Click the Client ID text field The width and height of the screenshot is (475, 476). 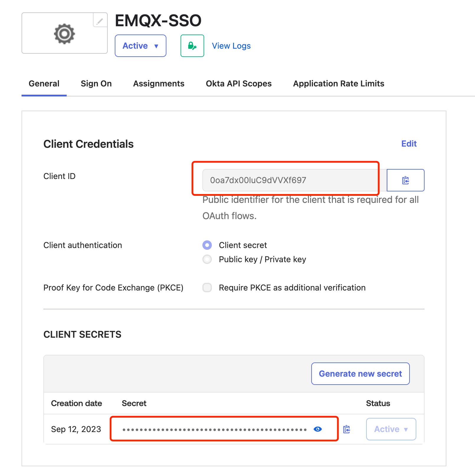[289, 180]
